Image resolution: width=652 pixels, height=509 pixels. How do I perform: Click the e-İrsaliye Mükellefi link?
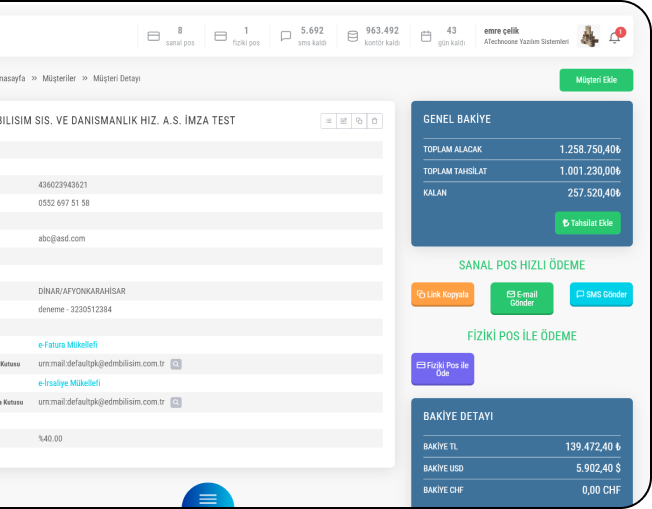click(x=69, y=383)
